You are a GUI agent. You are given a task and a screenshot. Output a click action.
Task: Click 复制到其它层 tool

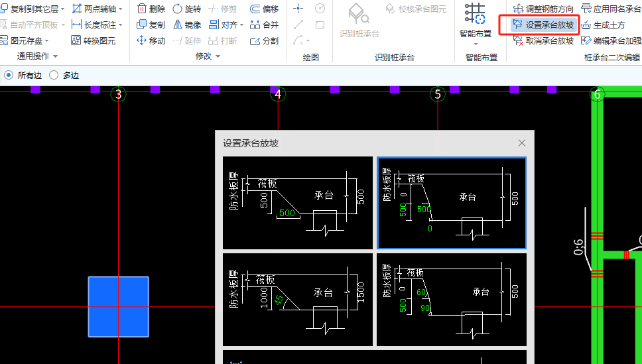[x=30, y=9]
